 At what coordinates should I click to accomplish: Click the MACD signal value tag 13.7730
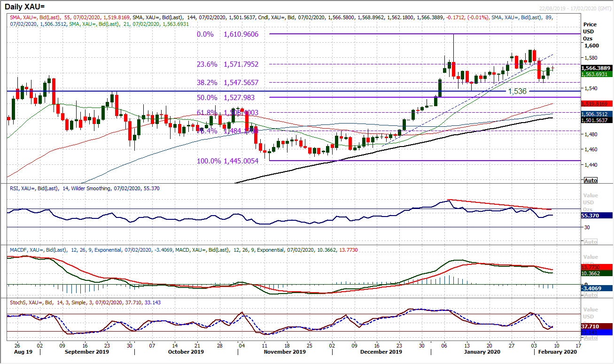596,267
